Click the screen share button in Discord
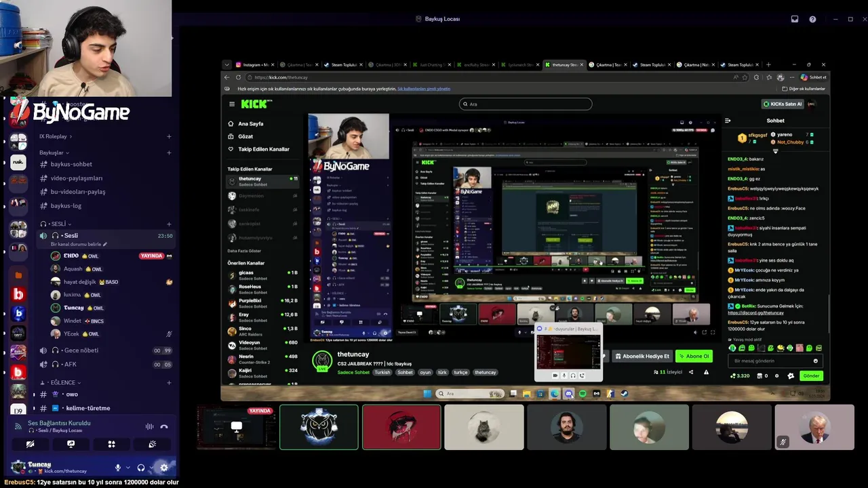 click(x=71, y=444)
